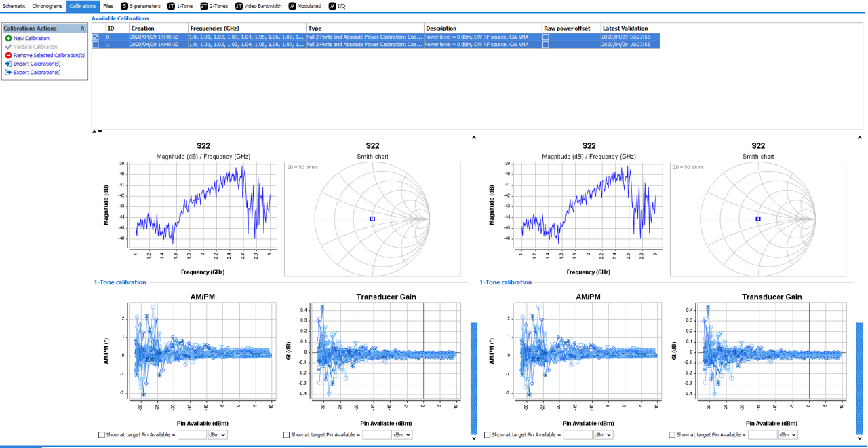Open the Video Bandwidth measurement tab
The height and width of the screenshot is (448, 868).
click(x=258, y=6)
